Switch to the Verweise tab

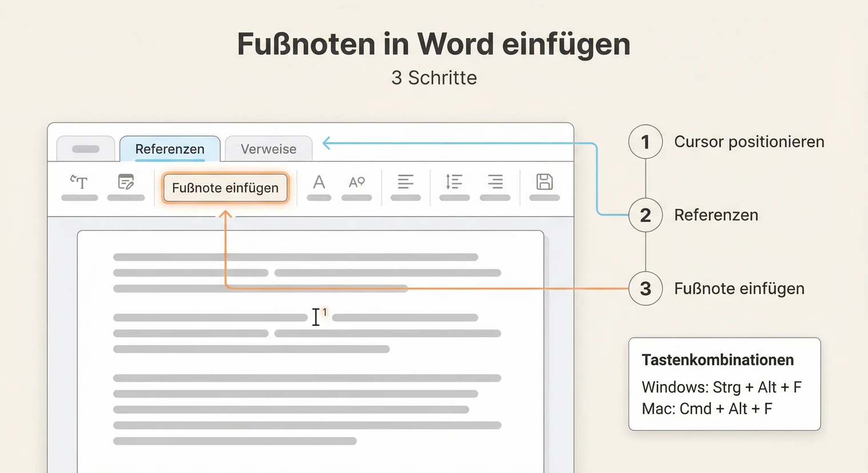[x=268, y=149]
